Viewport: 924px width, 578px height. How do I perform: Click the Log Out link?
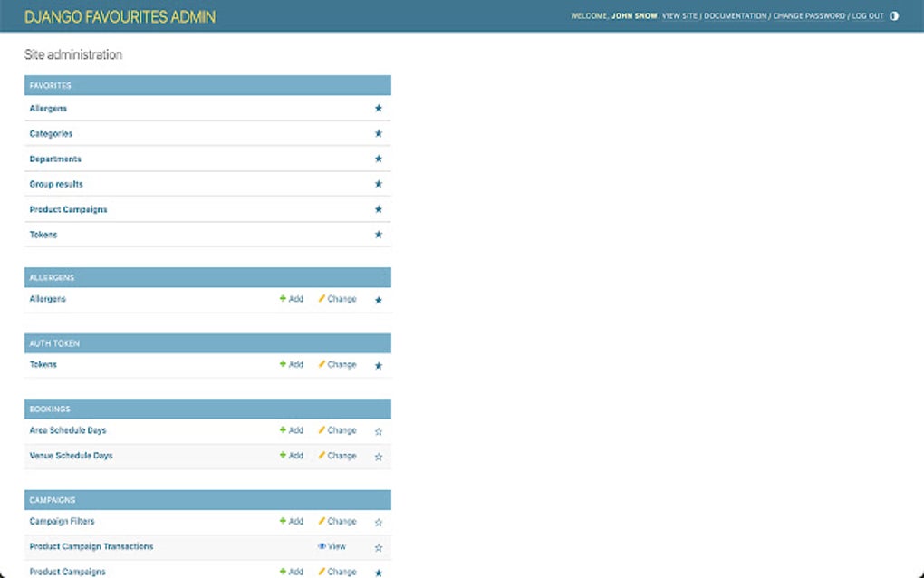tap(865, 15)
